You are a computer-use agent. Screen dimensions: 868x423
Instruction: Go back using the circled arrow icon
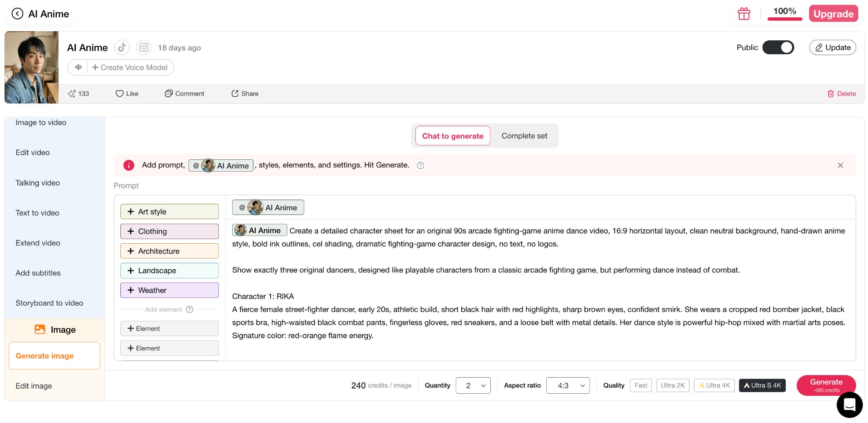(17, 14)
